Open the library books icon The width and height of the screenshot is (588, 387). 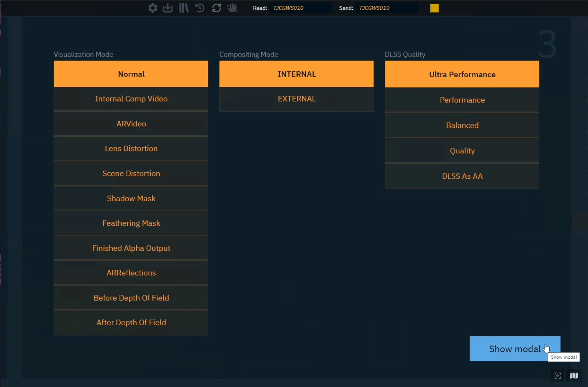coord(184,8)
